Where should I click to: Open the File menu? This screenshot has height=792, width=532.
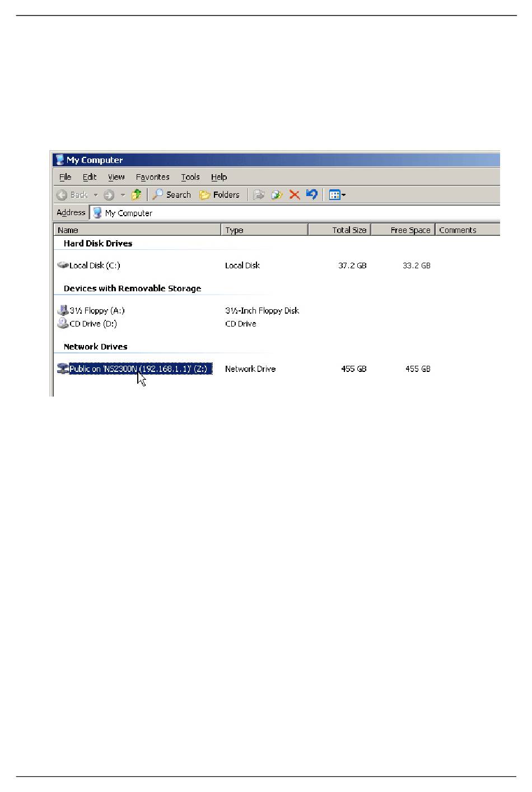pos(66,177)
